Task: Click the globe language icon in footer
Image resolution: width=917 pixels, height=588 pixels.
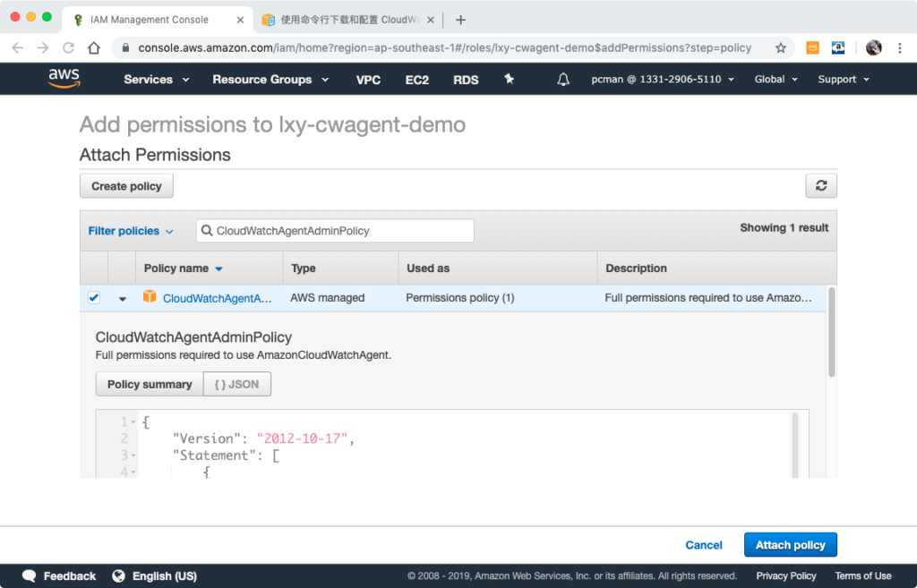Action: pyautogui.click(x=119, y=575)
